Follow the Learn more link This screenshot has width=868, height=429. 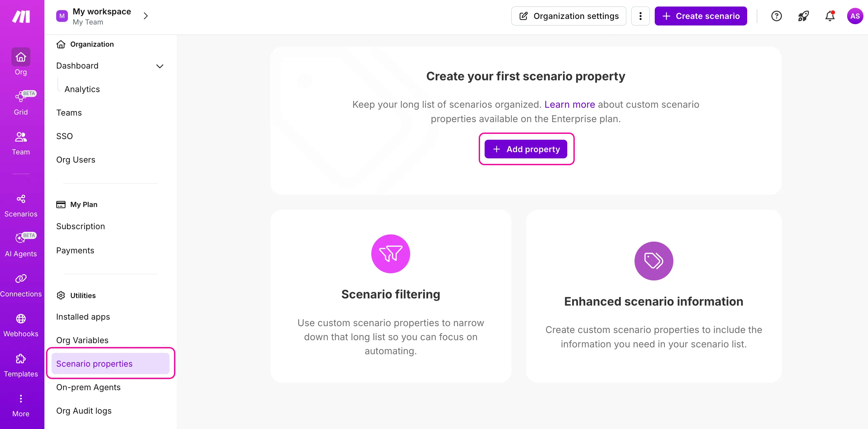(570, 104)
